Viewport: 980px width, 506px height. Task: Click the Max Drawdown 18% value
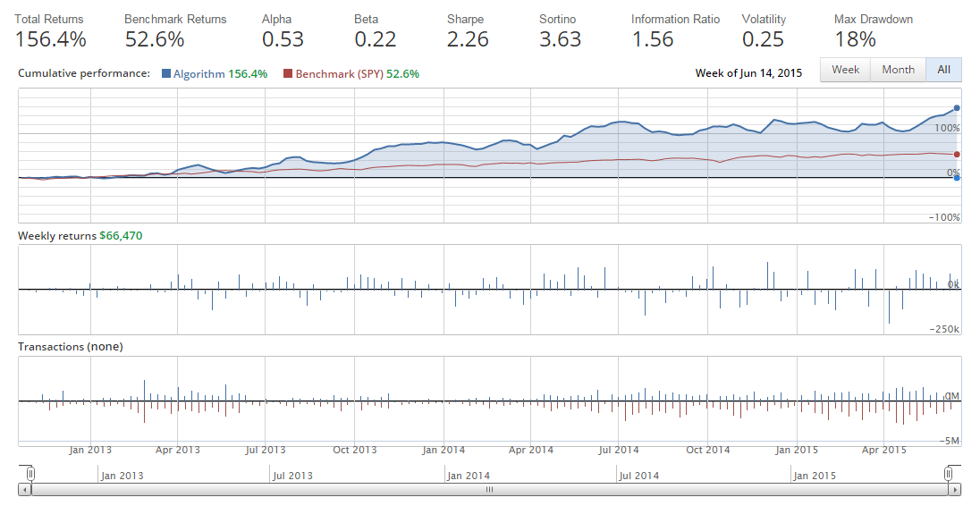pyautogui.click(x=857, y=39)
